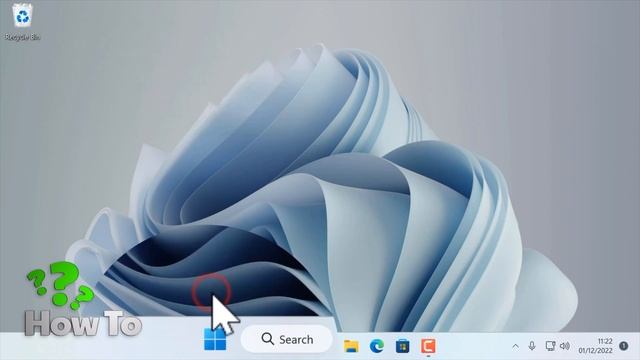
Task: Open the volume speaker icon
Action: click(x=565, y=346)
